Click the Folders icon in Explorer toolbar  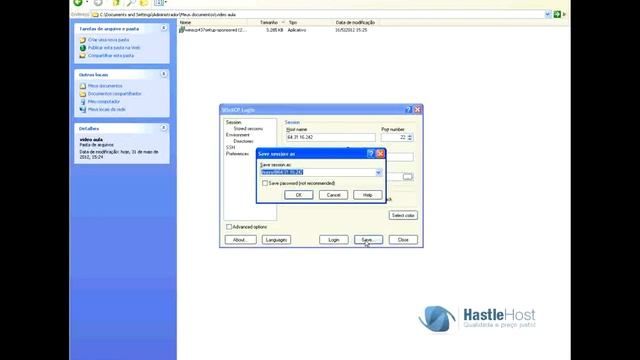pyautogui.click(x=144, y=2)
